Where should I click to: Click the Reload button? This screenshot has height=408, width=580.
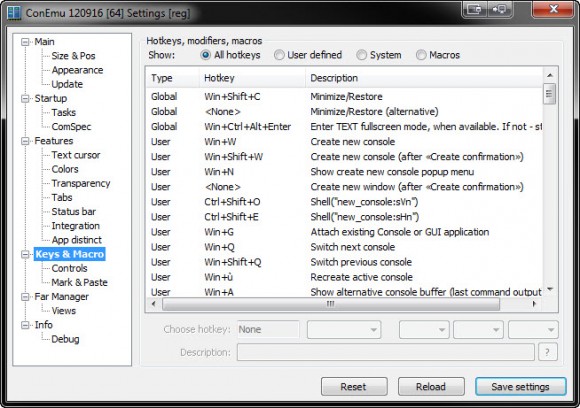click(x=431, y=387)
